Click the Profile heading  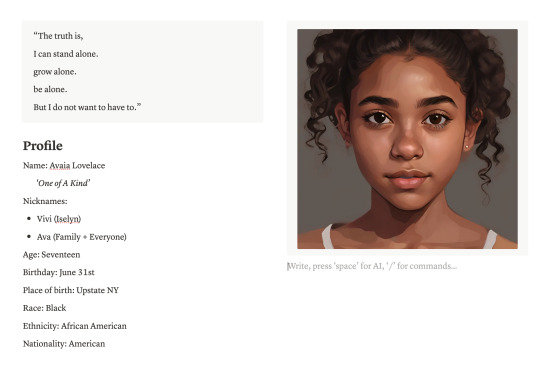[43, 146]
